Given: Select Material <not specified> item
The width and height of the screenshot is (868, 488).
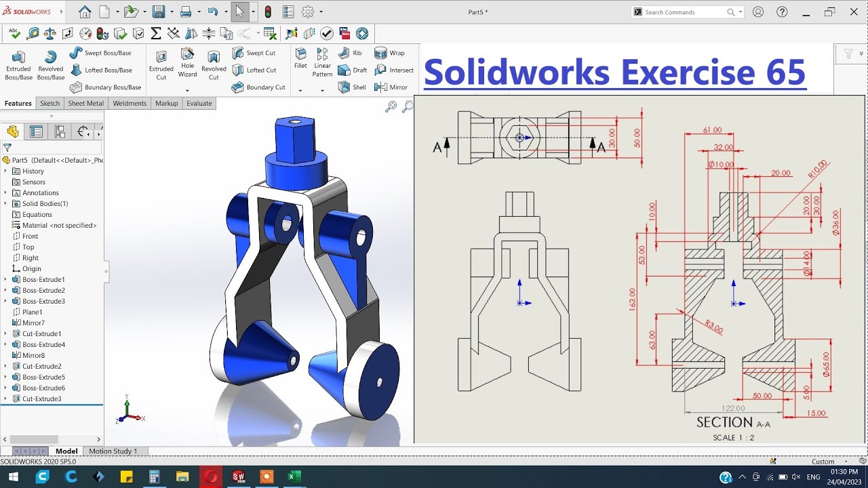Looking at the screenshot, I should tap(54, 225).
